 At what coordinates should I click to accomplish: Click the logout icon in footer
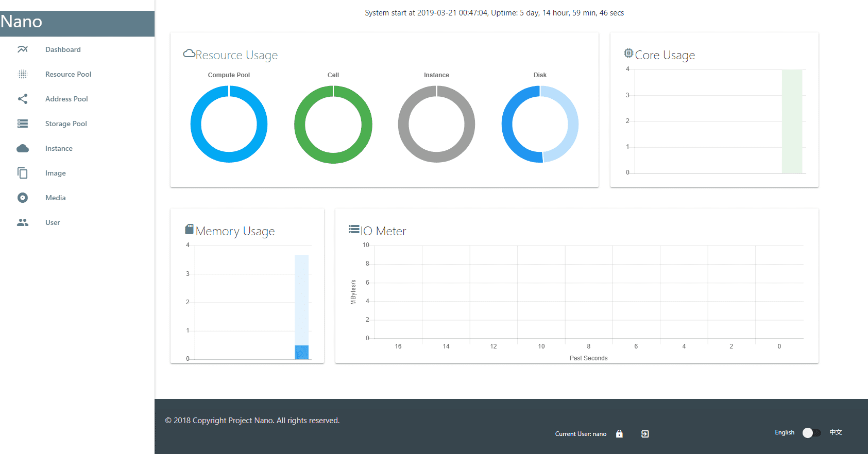click(x=645, y=434)
